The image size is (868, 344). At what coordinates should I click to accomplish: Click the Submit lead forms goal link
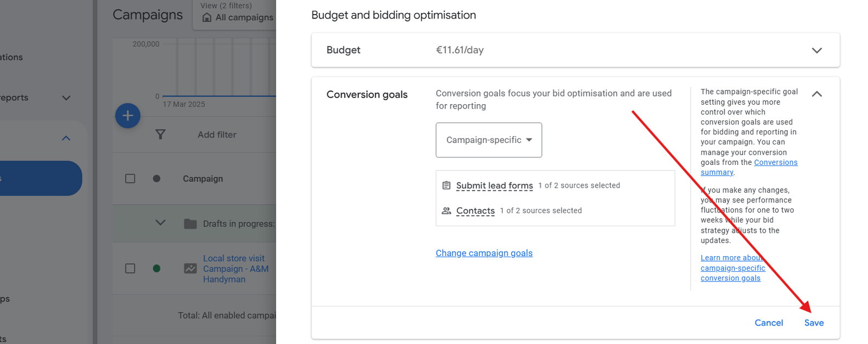(494, 186)
